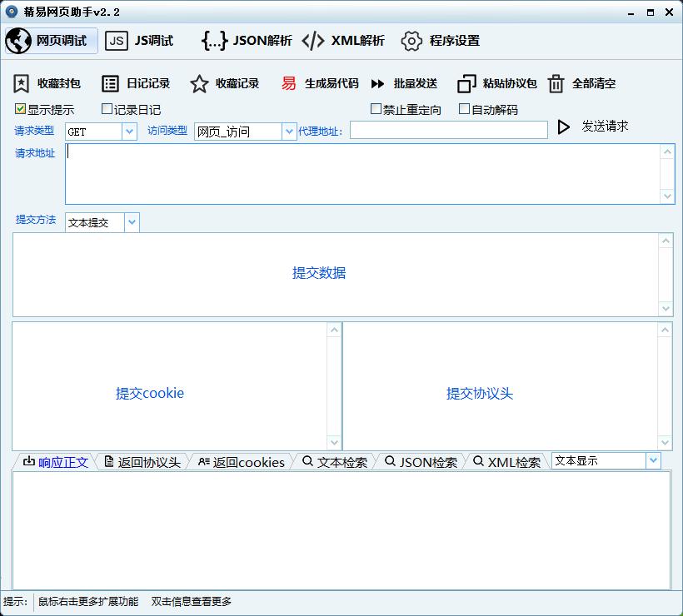Click scroll-down arrow of 提交数据 box
Screen dimensions: 683x616
coord(666,309)
